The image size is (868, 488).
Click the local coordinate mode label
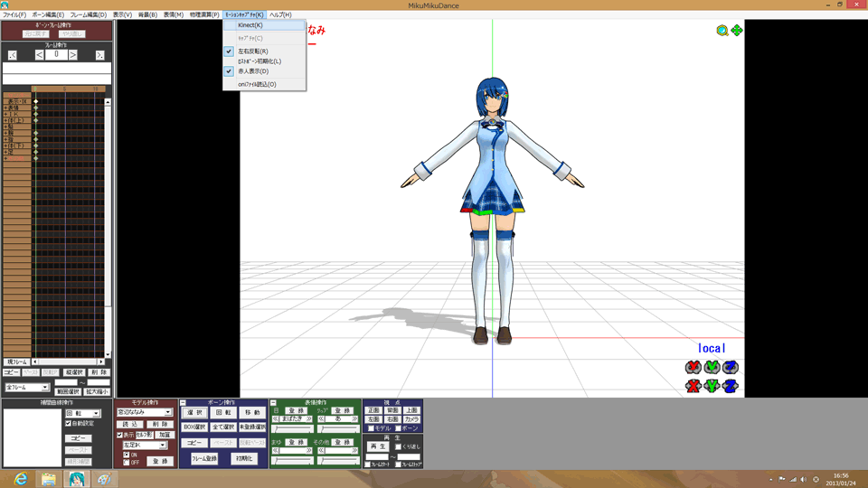point(712,348)
